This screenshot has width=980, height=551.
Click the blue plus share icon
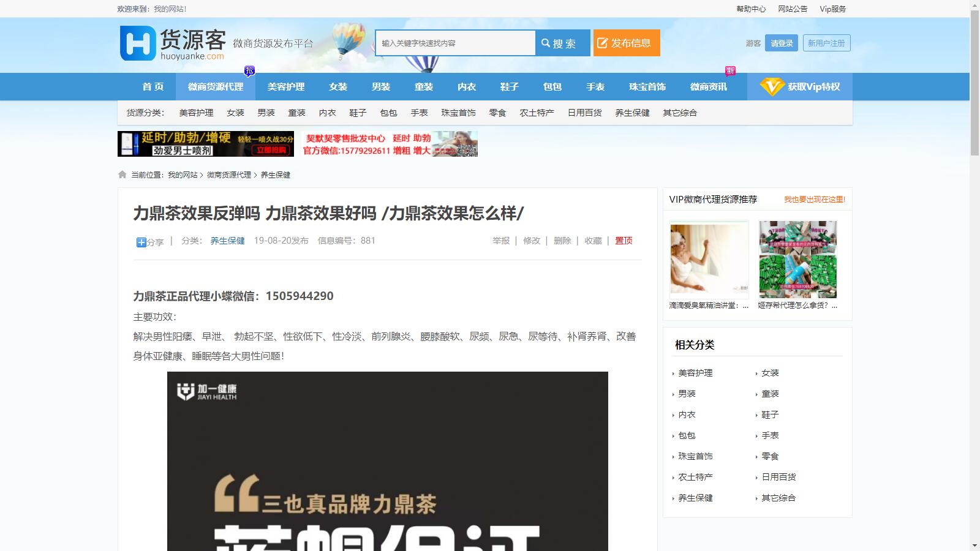point(141,242)
